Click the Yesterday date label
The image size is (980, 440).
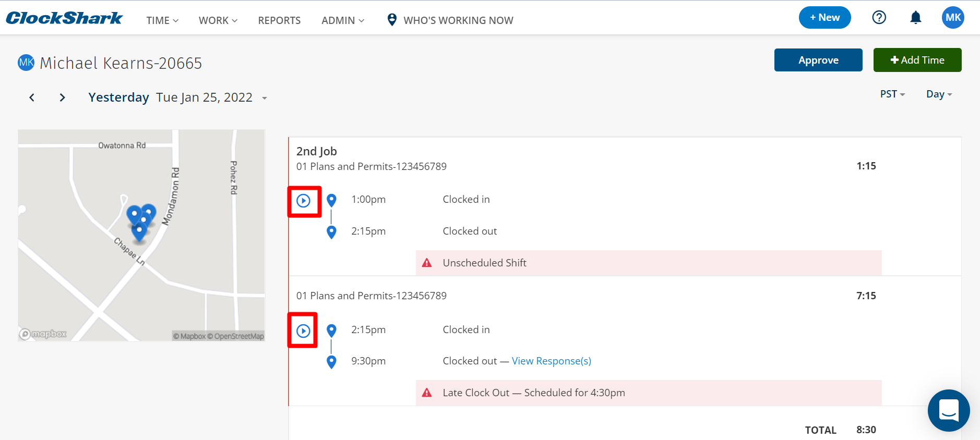(x=118, y=97)
